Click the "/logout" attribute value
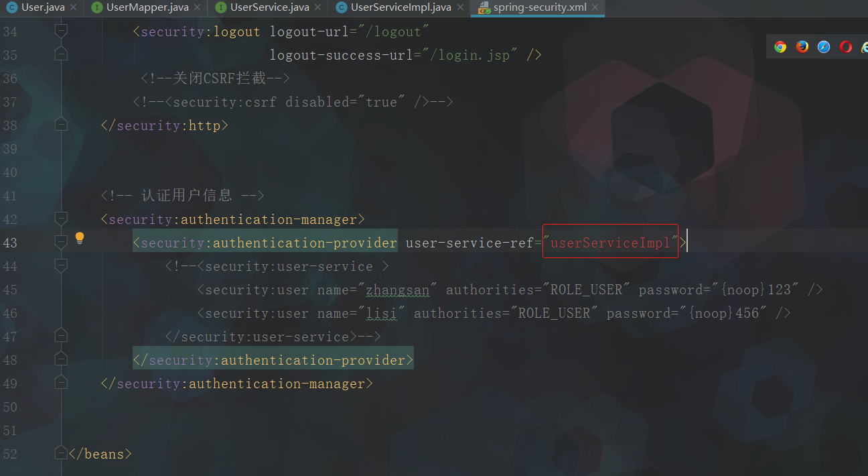The height and width of the screenshot is (476, 868). pos(393,32)
